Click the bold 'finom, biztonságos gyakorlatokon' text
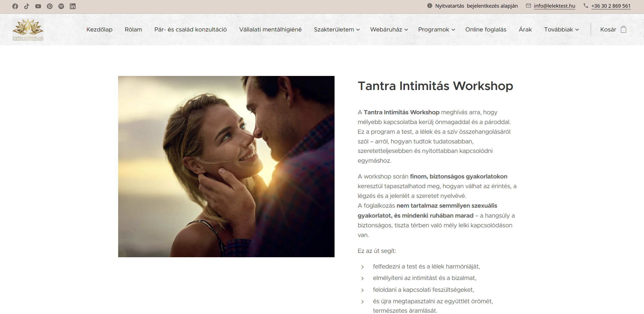The width and height of the screenshot is (644, 314). [x=459, y=176]
